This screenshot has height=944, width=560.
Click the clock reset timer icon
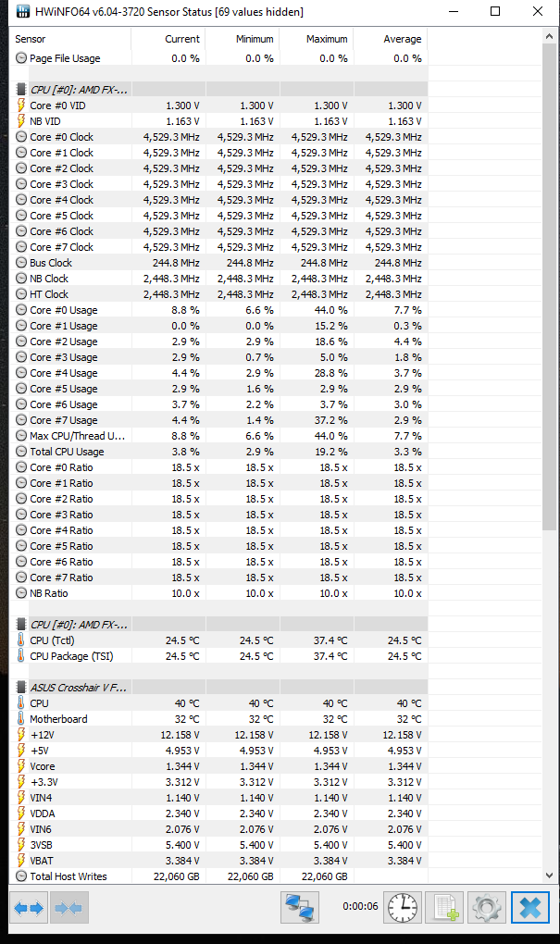point(403,907)
